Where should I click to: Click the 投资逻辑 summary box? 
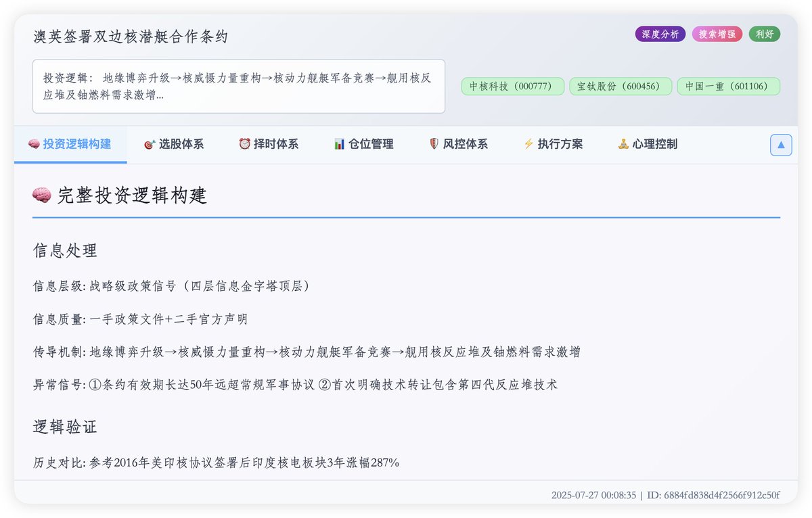coord(239,87)
